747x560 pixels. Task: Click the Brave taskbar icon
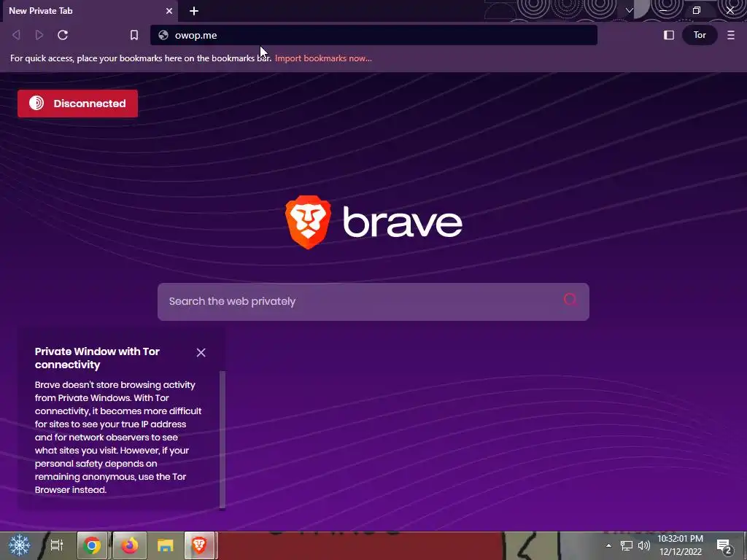click(200, 545)
